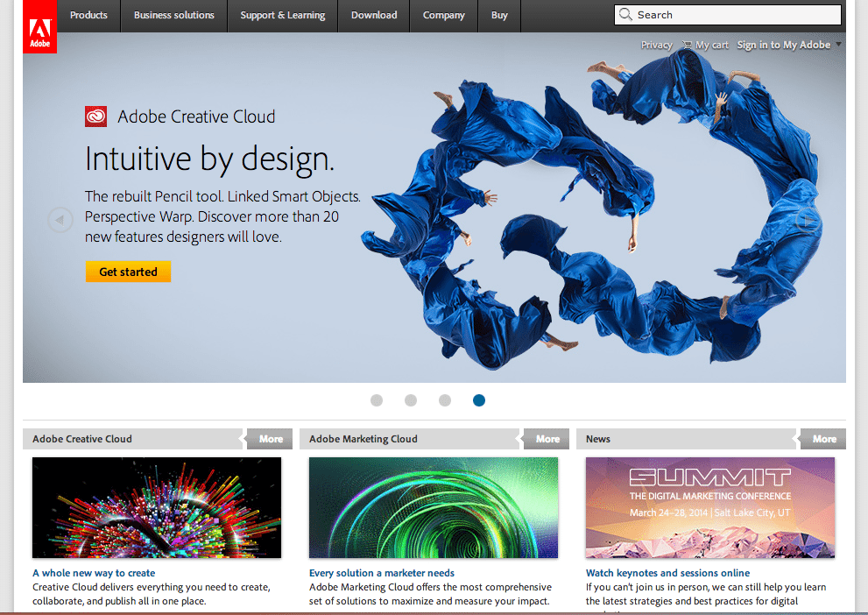Open the Company menu

point(443,15)
